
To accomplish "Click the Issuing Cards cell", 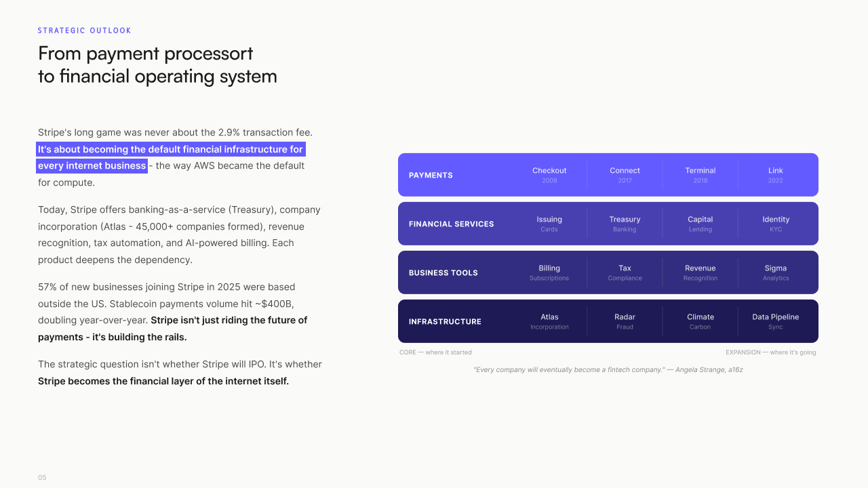I will click(x=549, y=224).
